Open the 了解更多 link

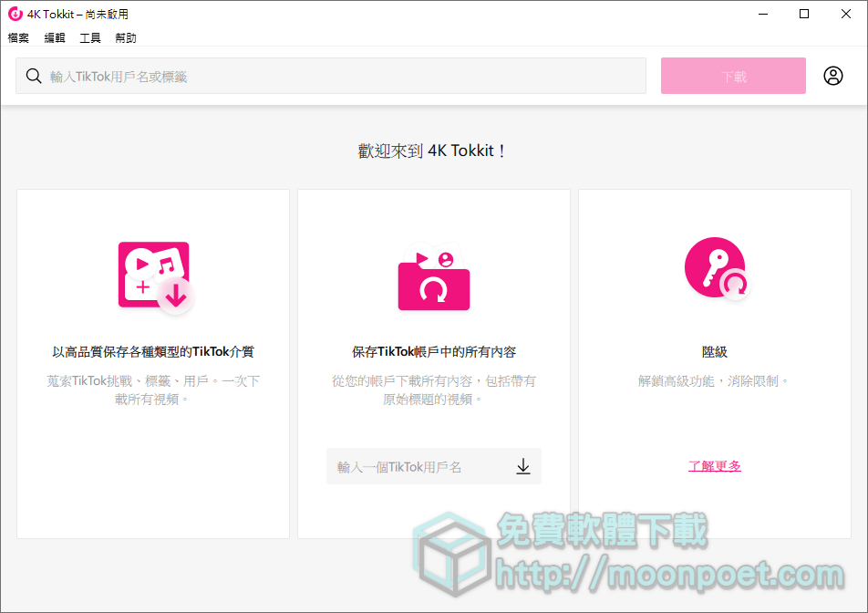[x=715, y=466]
